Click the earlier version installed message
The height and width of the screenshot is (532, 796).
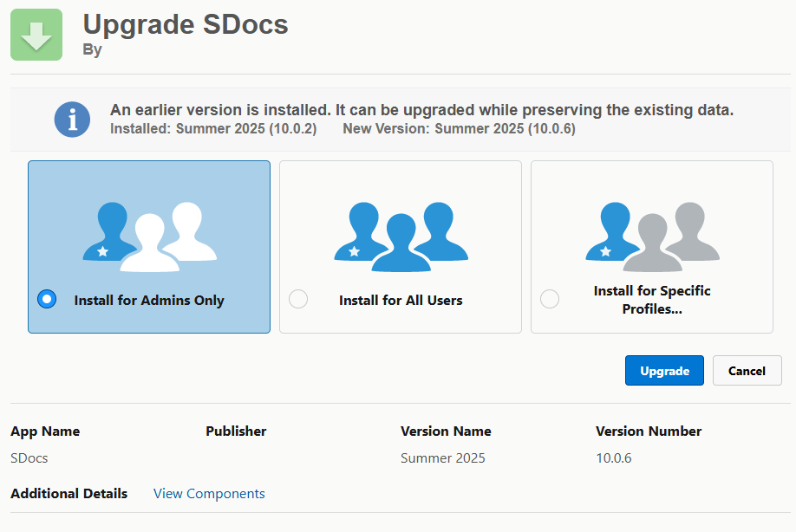tap(421, 110)
